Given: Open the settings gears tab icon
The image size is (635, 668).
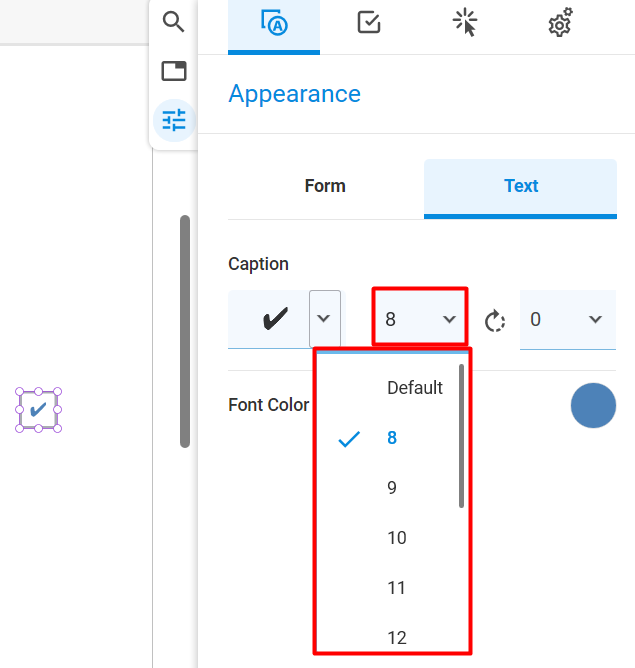Looking at the screenshot, I should pyautogui.click(x=560, y=22).
